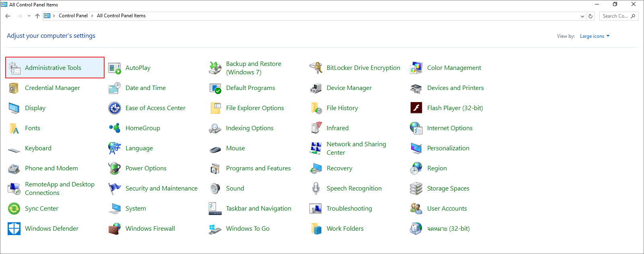Image resolution: width=644 pixels, height=254 pixels.
Task: Click the Windows Defender shield icon
Action: 14,229
